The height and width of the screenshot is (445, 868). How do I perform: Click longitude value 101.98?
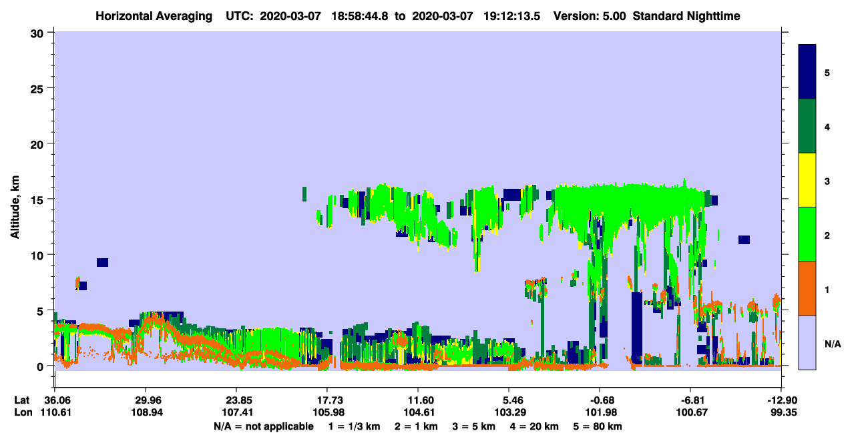coord(600,413)
